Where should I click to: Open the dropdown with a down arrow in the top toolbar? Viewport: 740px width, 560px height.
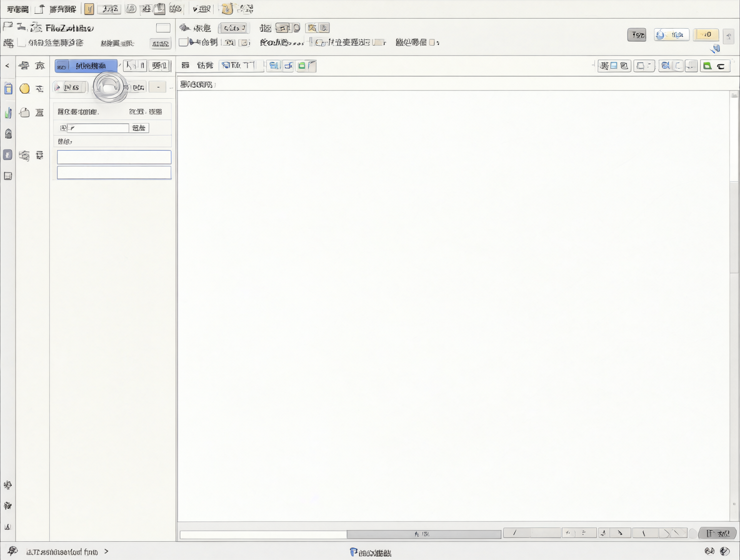coord(201,9)
